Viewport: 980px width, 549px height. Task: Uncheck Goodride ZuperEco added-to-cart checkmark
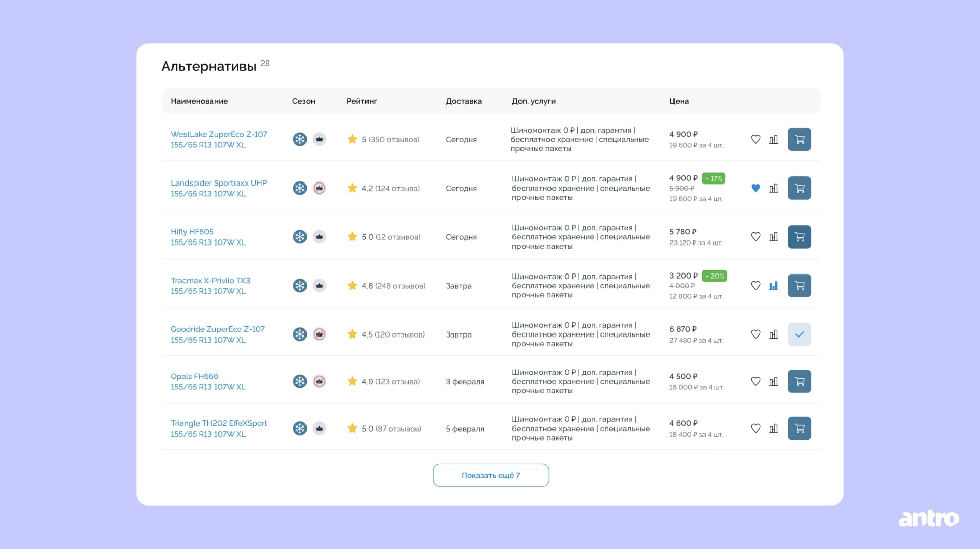point(799,334)
